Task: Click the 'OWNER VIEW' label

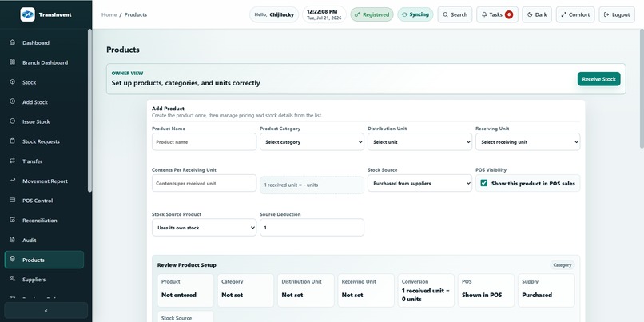Action: (x=127, y=73)
